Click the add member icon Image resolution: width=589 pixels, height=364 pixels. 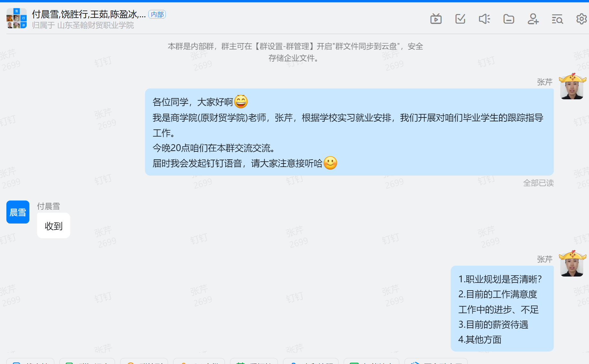[533, 19]
